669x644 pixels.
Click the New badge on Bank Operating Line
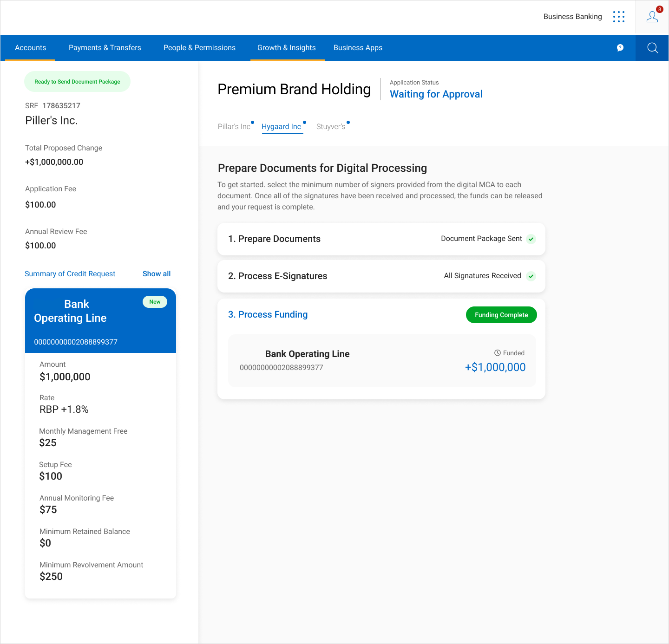[x=155, y=302]
